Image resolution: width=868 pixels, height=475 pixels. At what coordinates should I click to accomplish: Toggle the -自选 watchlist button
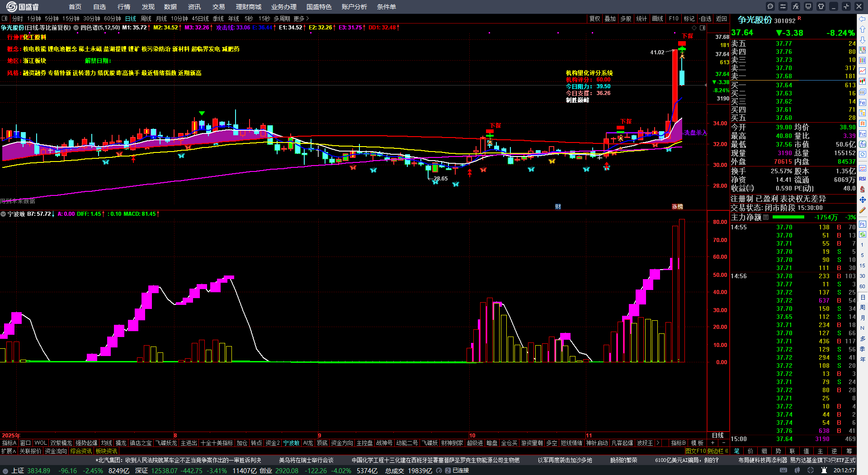705,19
